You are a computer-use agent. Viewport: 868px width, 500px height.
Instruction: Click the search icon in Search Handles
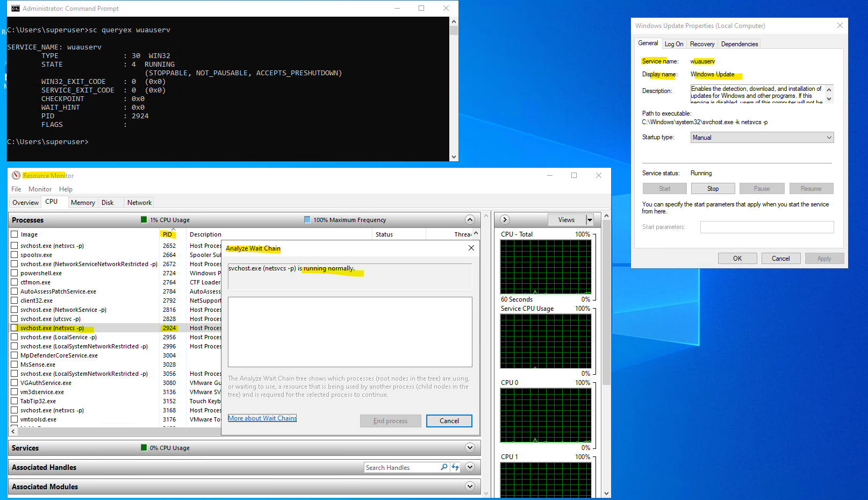pos(444,467)
